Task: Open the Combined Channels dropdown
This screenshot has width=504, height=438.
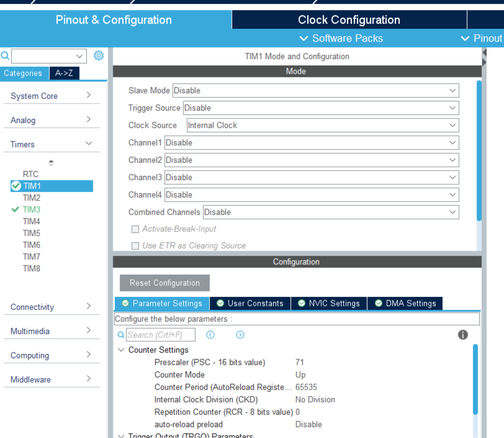Action: point(331,212)
